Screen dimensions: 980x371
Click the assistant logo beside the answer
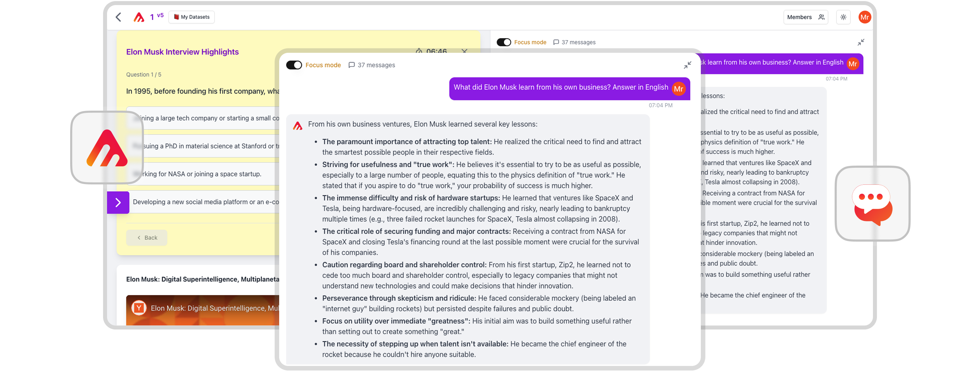[x=298, y=125]
